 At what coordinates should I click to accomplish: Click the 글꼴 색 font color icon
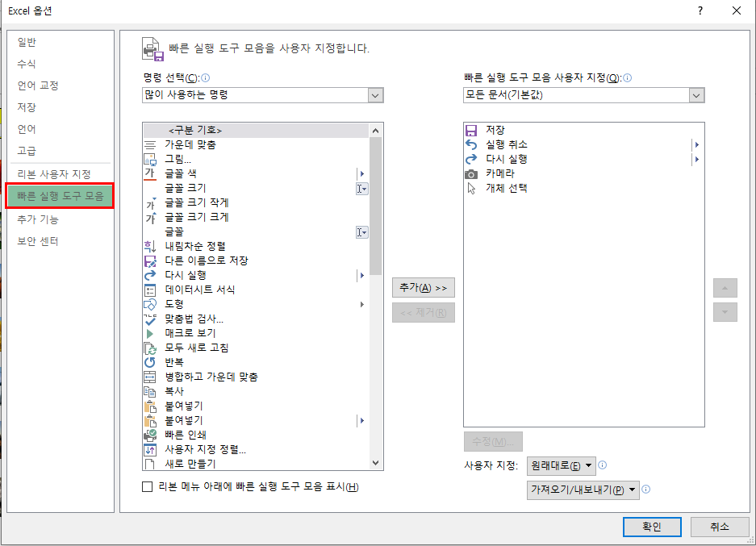[150, 173]
